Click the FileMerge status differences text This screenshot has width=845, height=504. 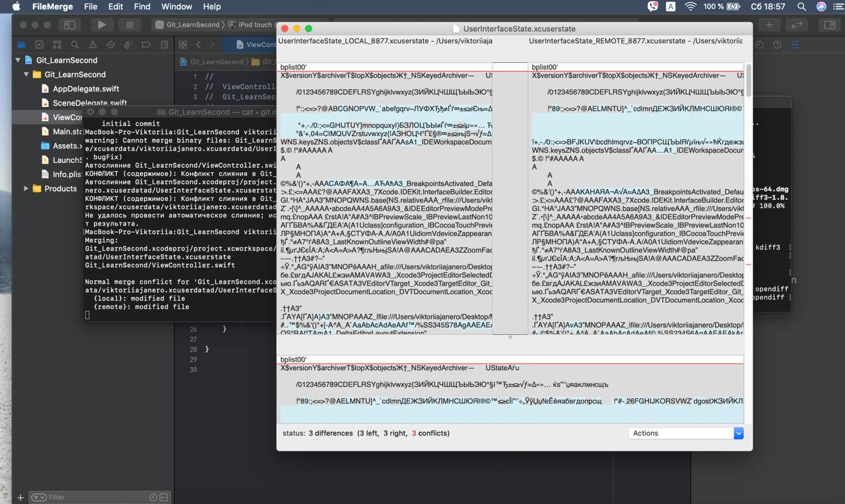click(366, 433)
